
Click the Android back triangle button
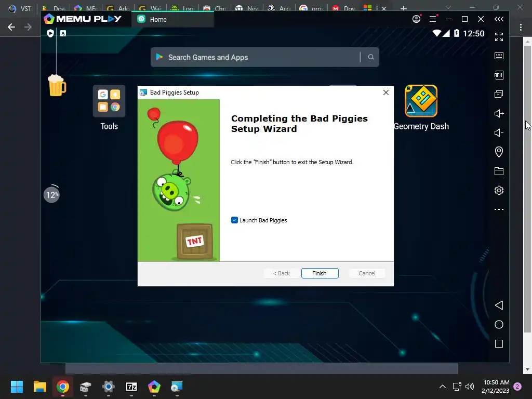coord(499,305)
